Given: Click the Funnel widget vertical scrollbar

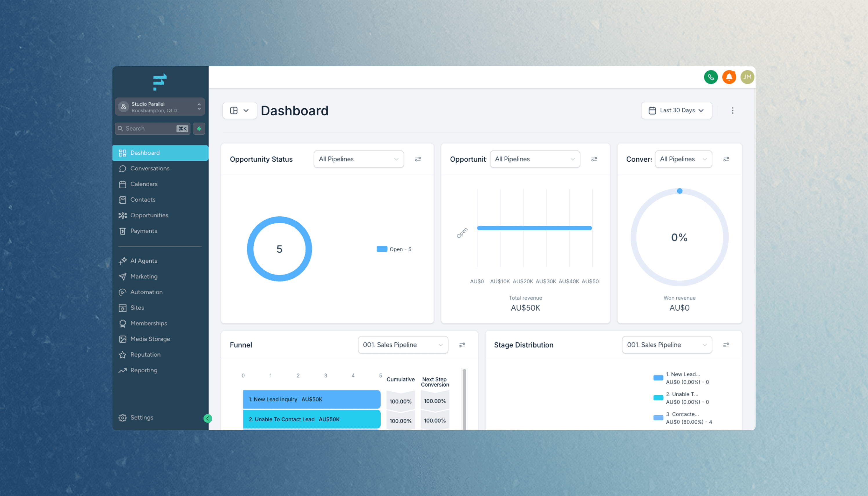Looking at the screenshot, I should [x=464, y=400].
